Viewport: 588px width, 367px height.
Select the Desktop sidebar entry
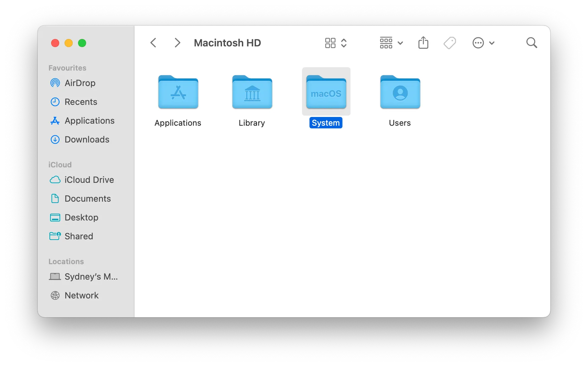(x=81, y=217)
